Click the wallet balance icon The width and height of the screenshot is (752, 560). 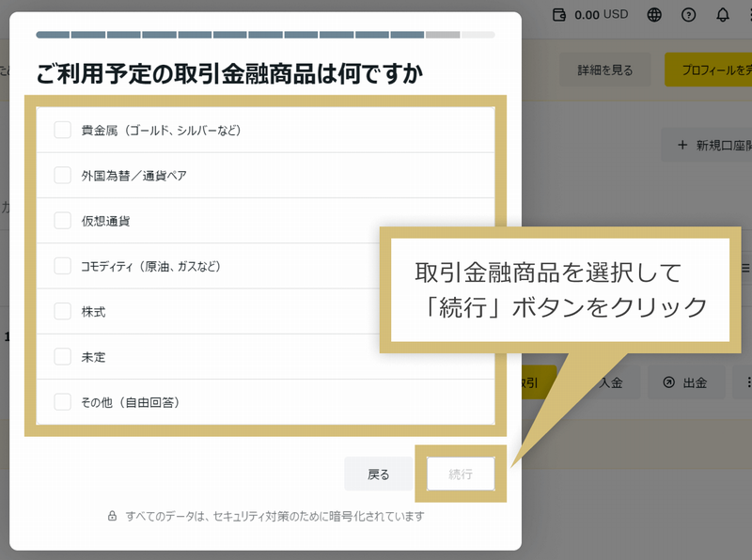[x=560, y=15]
